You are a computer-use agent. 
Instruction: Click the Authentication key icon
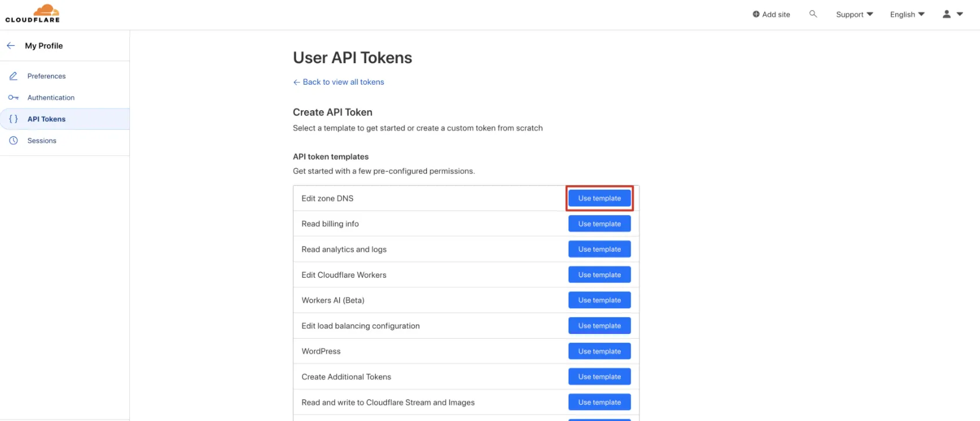pyautogui.click(x=13, y=97)
